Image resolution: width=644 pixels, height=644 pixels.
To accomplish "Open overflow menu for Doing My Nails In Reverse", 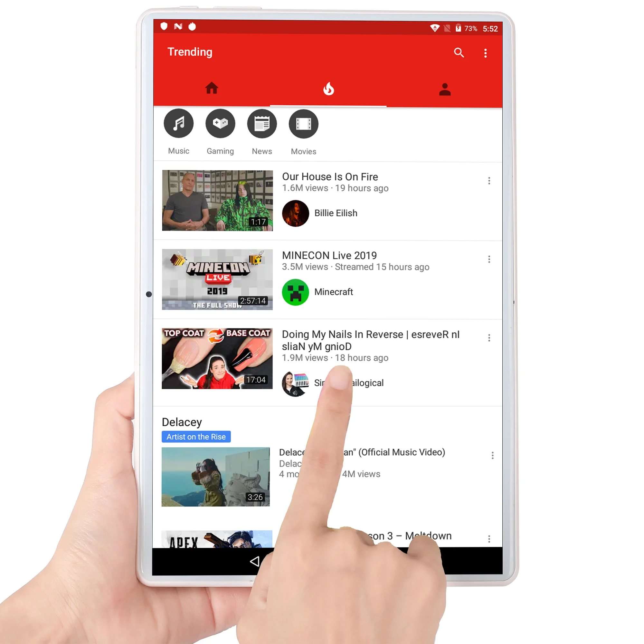I will coord(489,338).
